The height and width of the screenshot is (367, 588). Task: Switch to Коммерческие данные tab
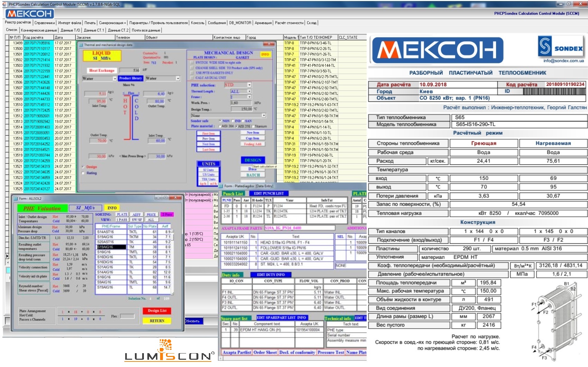tap(39, 30)
